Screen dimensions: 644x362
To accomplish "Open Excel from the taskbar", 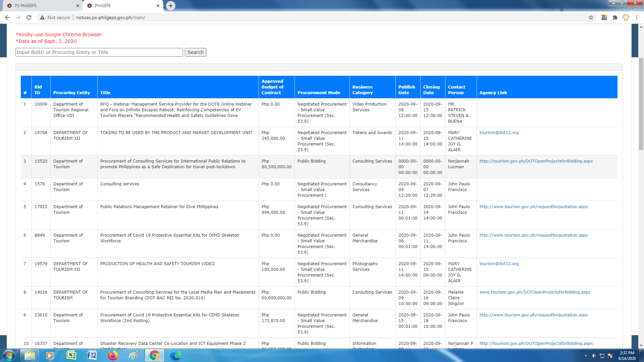I will 71,355.
